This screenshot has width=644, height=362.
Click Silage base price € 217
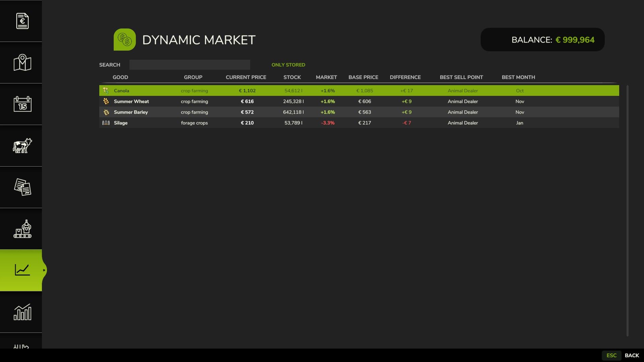365,123
